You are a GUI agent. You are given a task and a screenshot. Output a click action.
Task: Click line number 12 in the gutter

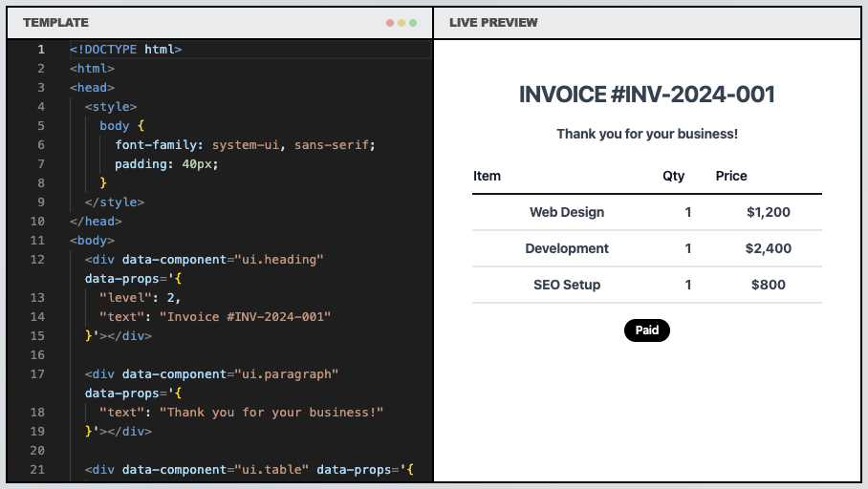tap(37, 260)
